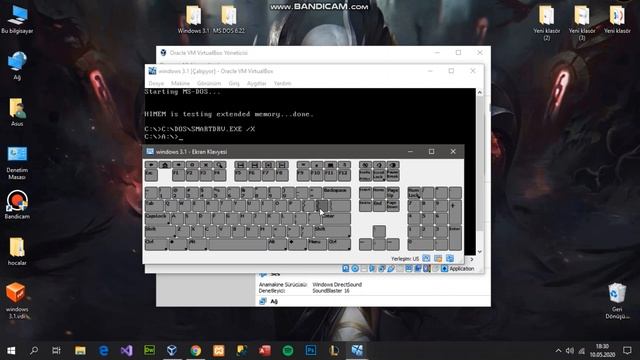Click the Photoshop icon in the taskbar

311,350
